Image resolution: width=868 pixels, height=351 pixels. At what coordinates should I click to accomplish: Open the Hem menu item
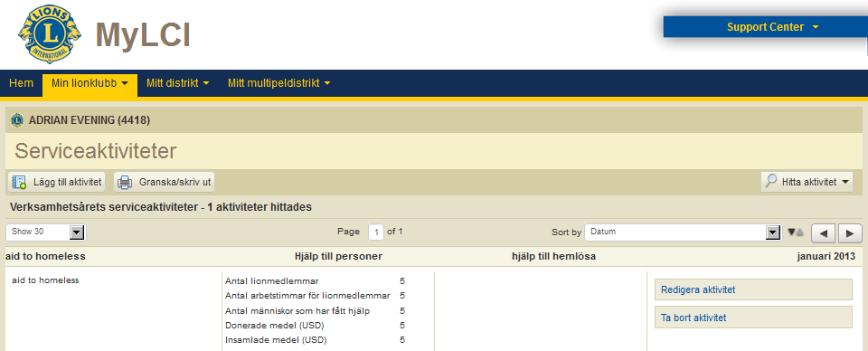point(21,83)
